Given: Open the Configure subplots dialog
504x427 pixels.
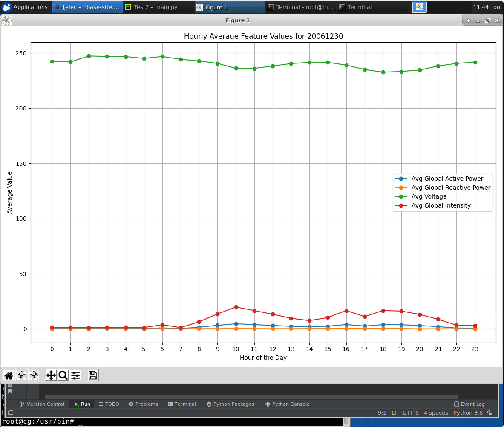Looking at the screenshot, I should (x=75, y=375).
